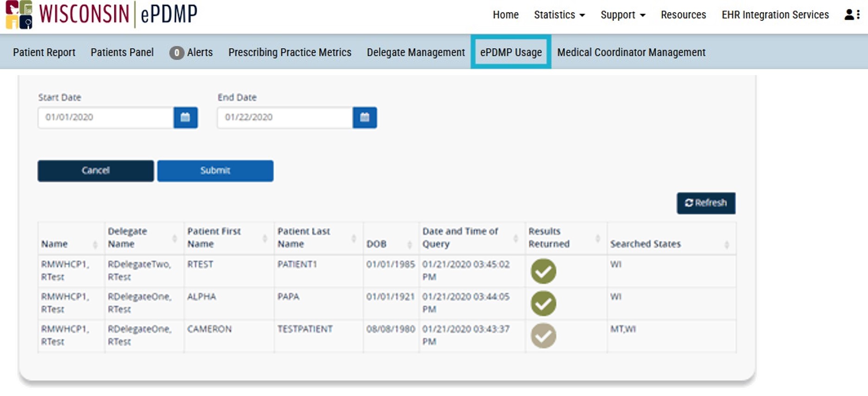Open the Resources page
Image resolution: width=868 pixels, height=396 pixels.
point(684,15)
